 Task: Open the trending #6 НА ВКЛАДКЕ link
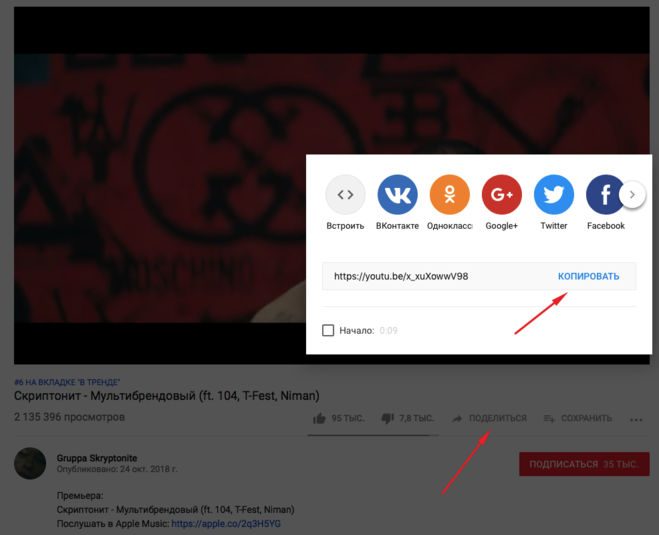67,382
